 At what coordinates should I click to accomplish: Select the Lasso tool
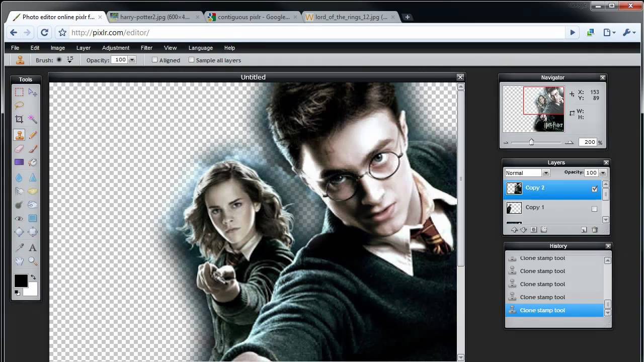19,106
